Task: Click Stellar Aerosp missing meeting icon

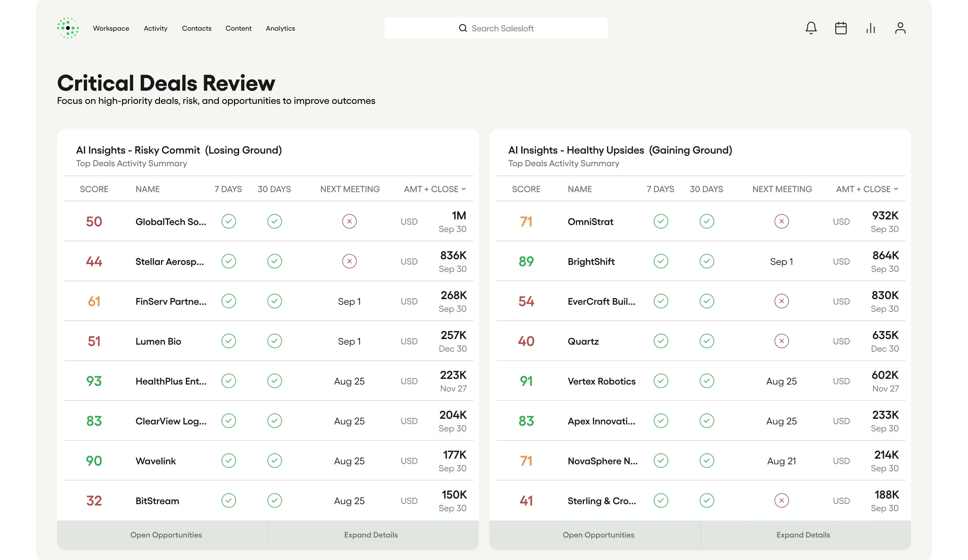Action: tap(349, 261)
